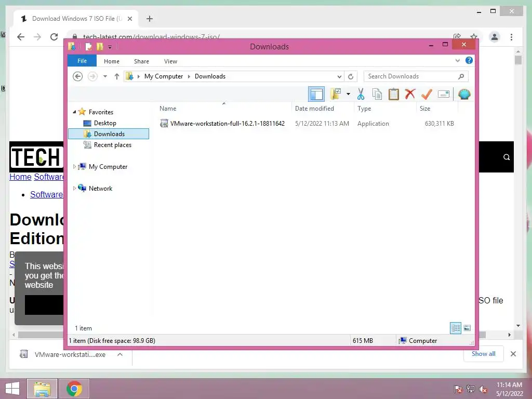Image resolution: width=532 pixels, height=399 pixels.
Task: Click the Chrome reload button
Action: pos(54,37)
